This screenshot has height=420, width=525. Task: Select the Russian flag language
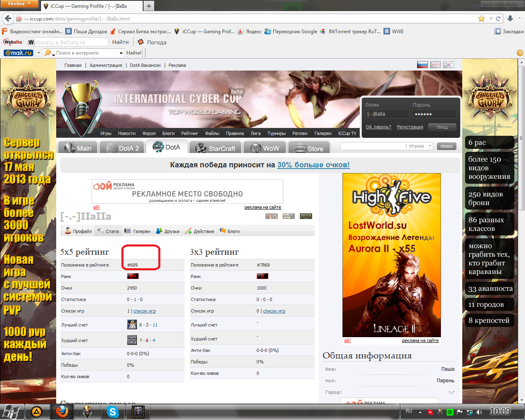click(422, 65)
